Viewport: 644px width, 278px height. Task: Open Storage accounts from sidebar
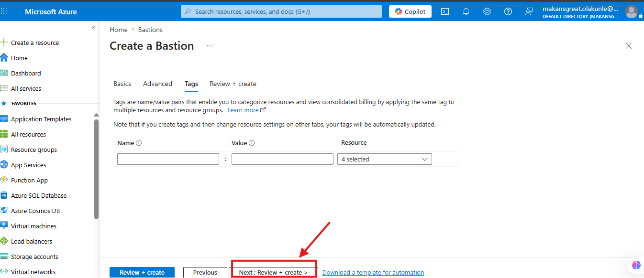pos(34,257)
